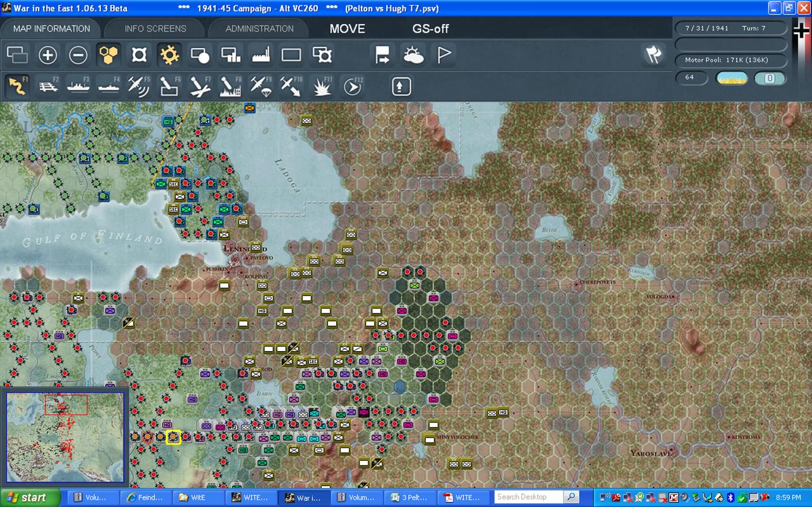
Task: Open the MAP INFORMATION tab
Action: (x=52, y=28)
